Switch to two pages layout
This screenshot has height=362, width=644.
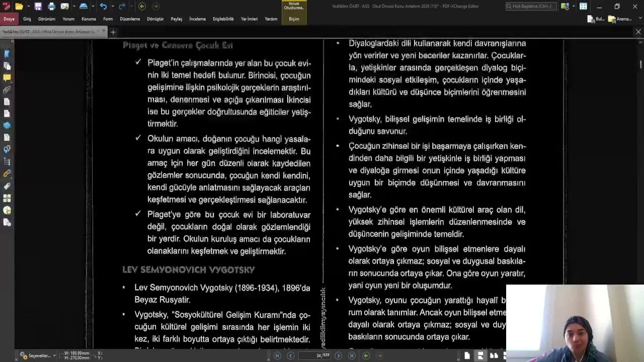tap(494, 355)
